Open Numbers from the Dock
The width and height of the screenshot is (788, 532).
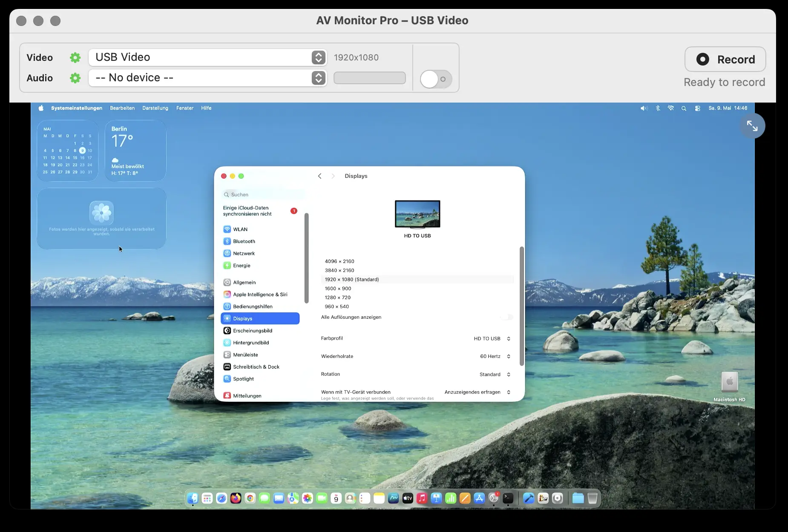tap(451, 498)
